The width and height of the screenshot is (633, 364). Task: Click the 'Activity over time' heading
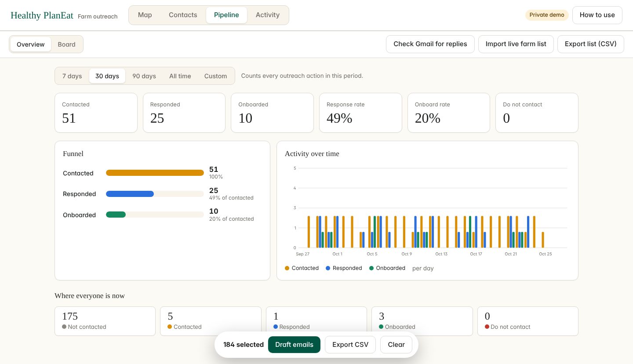[x=312, y=154]
